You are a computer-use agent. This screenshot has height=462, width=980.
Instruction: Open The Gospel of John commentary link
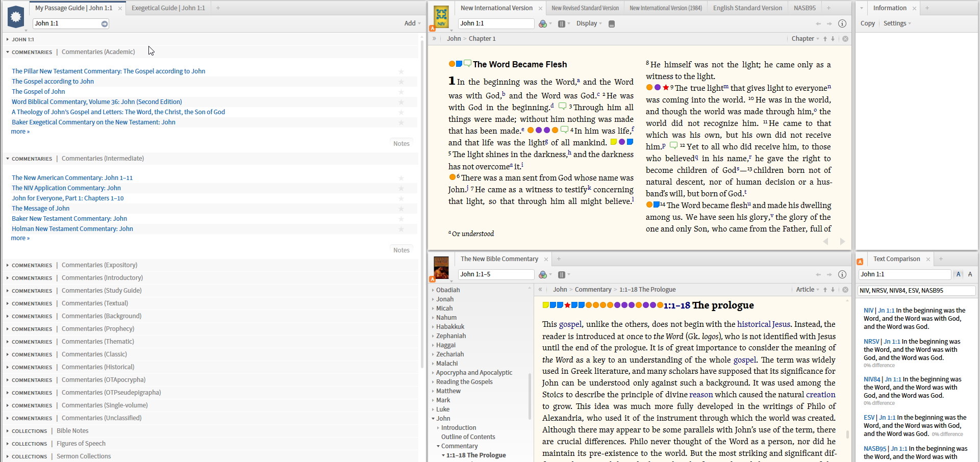[38, 92]
